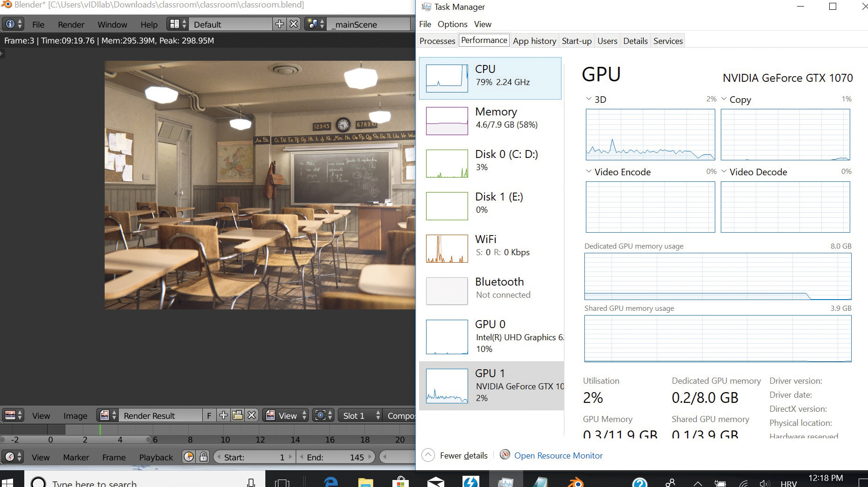Viewport: 868px width, 487px height.
Task: Open the Slot 1 dropdown
Action: pos(359,415)
